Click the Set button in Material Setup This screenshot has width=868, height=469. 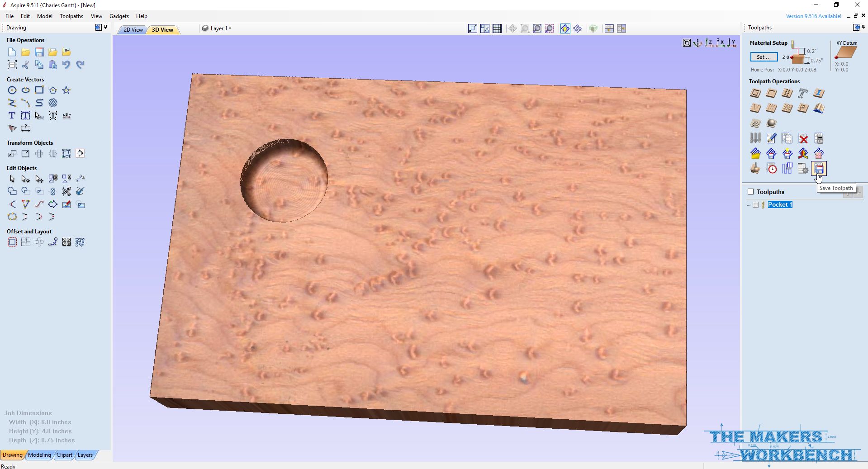763,57
